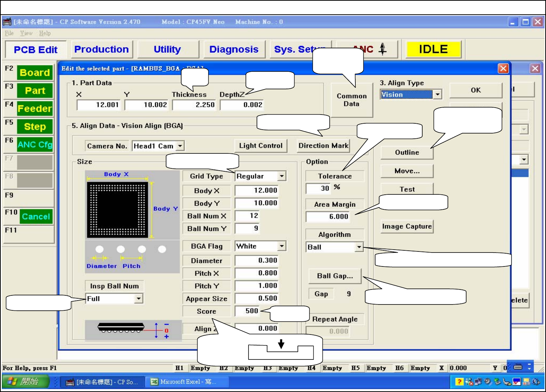The image size is (546, 392).
Task: Open the Sys. Setup tab
Action: (300, 49)
